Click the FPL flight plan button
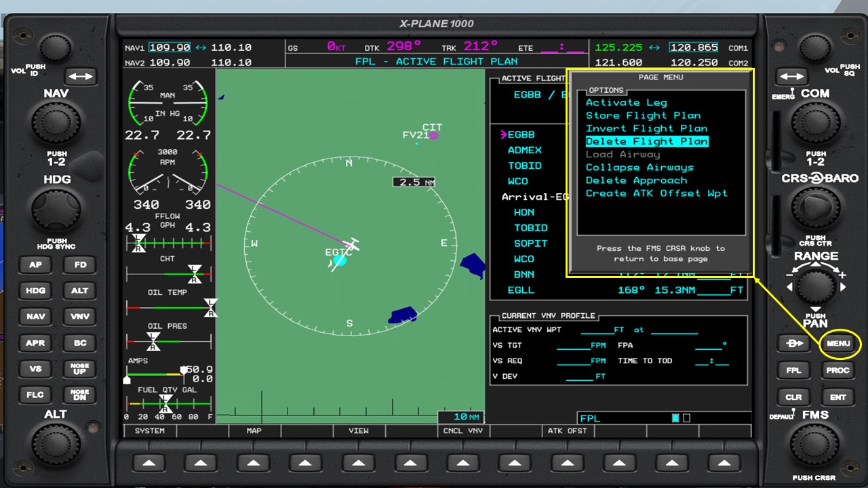 click(793, 371)
